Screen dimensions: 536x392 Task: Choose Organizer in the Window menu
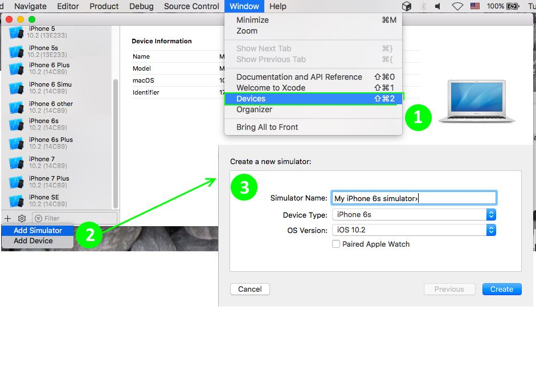click(313, 109)
